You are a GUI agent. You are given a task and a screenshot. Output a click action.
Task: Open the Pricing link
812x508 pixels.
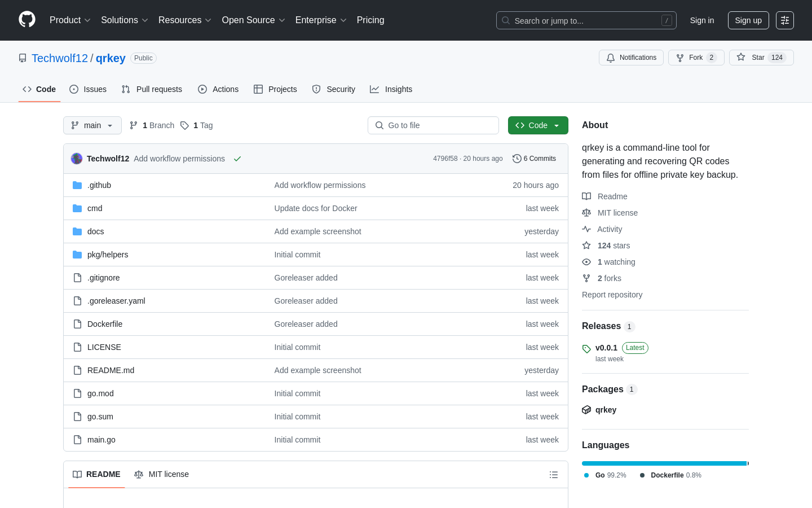[370, 20]
